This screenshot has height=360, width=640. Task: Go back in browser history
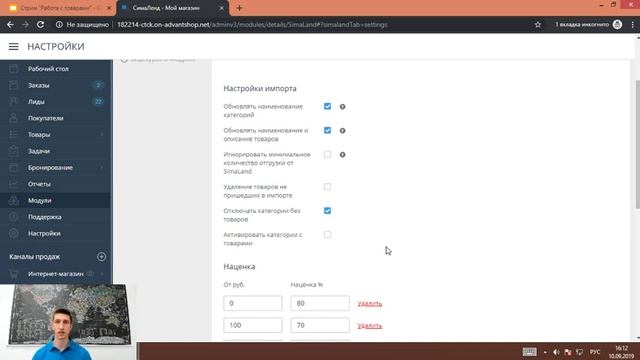(10, 24)
